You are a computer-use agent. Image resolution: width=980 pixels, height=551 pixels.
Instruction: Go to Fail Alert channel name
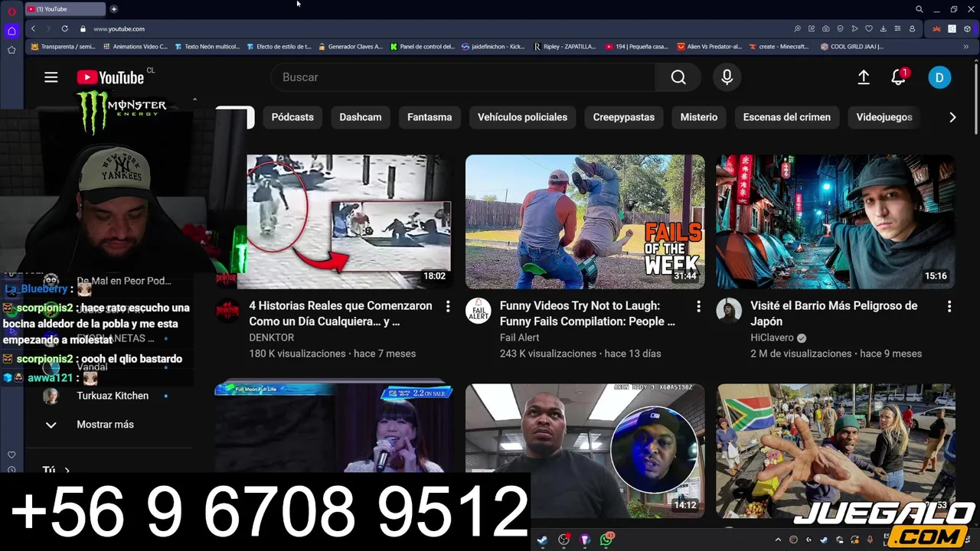click(x=520, y=337)
